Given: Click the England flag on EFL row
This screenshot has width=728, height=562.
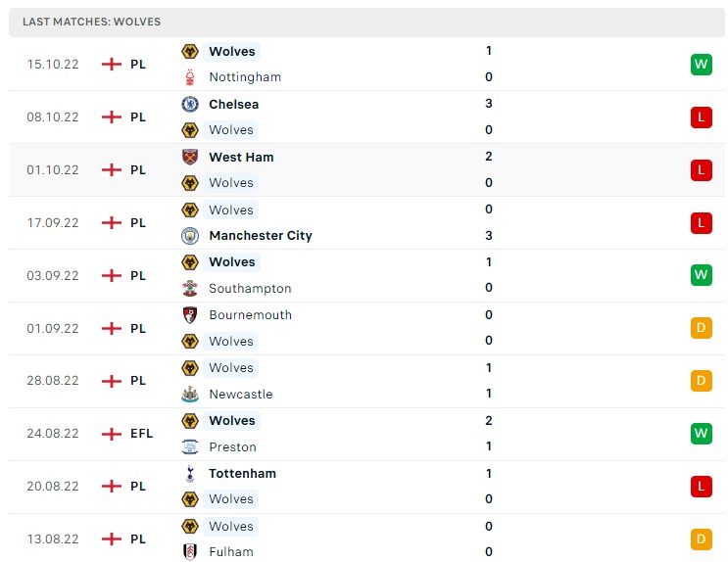Looking at the screenshot, I should pyautogui.click(x=112, y=434).
